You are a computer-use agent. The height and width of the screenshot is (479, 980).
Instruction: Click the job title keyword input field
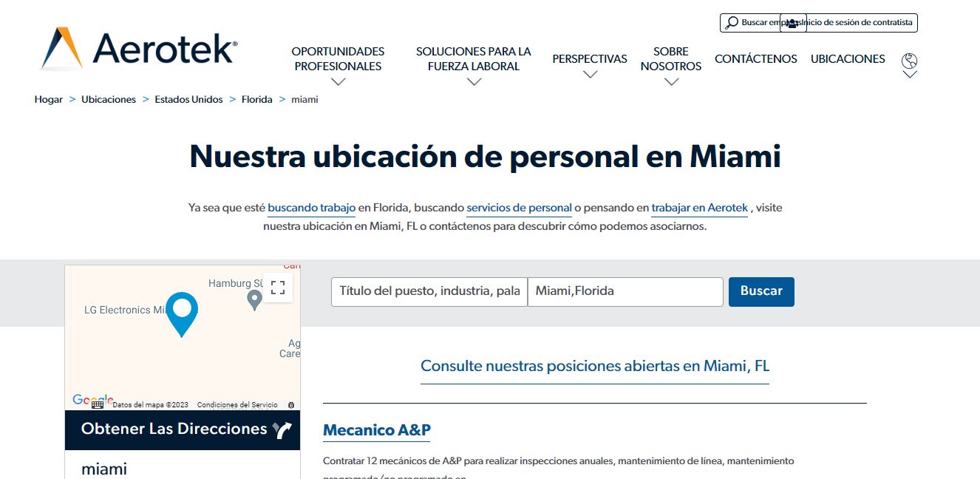click(x=429, y=292)
